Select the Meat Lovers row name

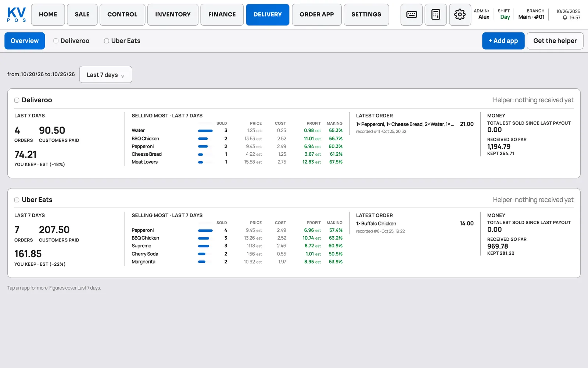pyautogui.click(x=145, y=162)
